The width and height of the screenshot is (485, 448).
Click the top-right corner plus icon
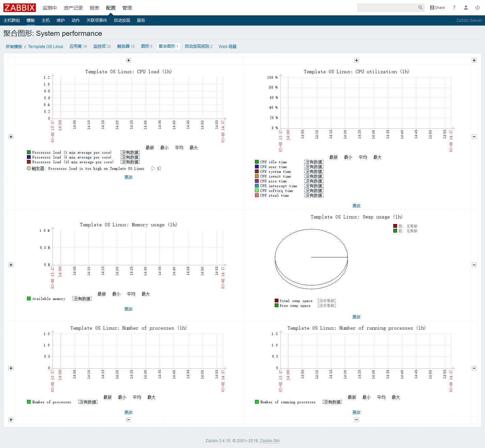[x=474, y=60]
